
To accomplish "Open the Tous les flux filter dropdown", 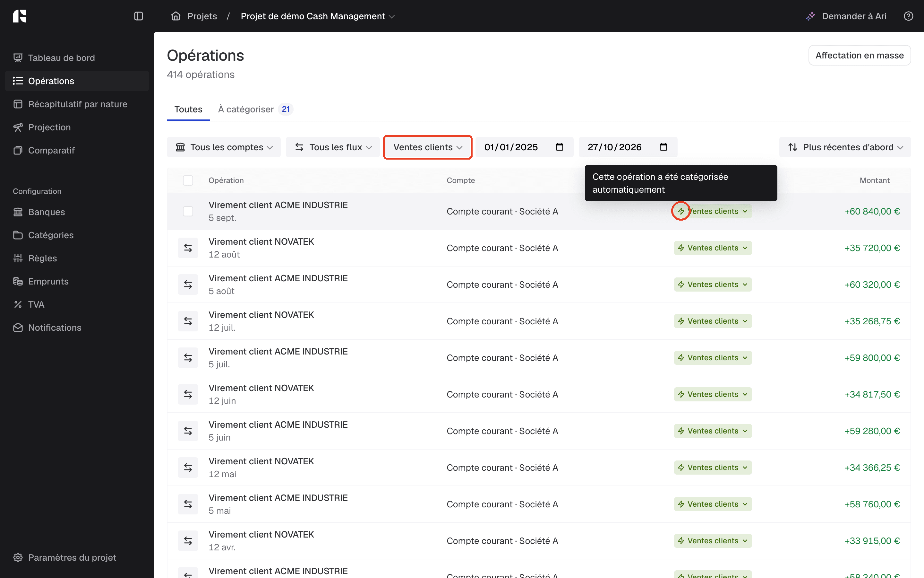I will point(333,147).
